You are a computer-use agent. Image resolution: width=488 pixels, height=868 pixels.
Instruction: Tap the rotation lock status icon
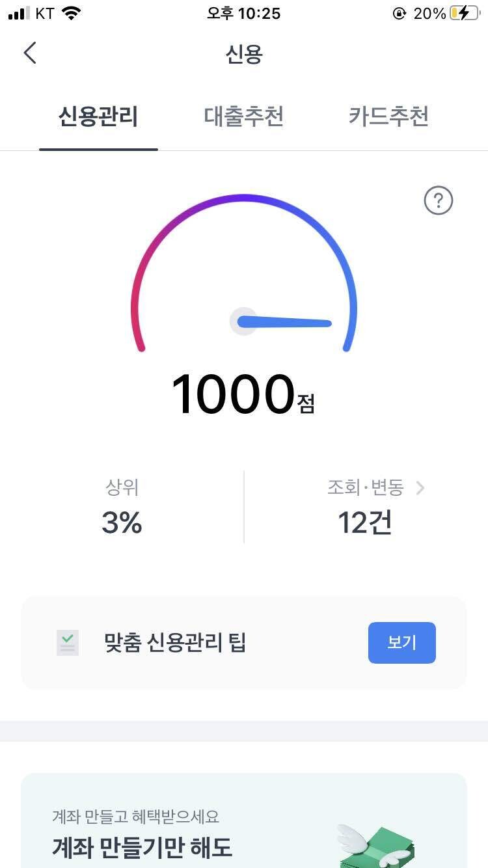point(399,13)
